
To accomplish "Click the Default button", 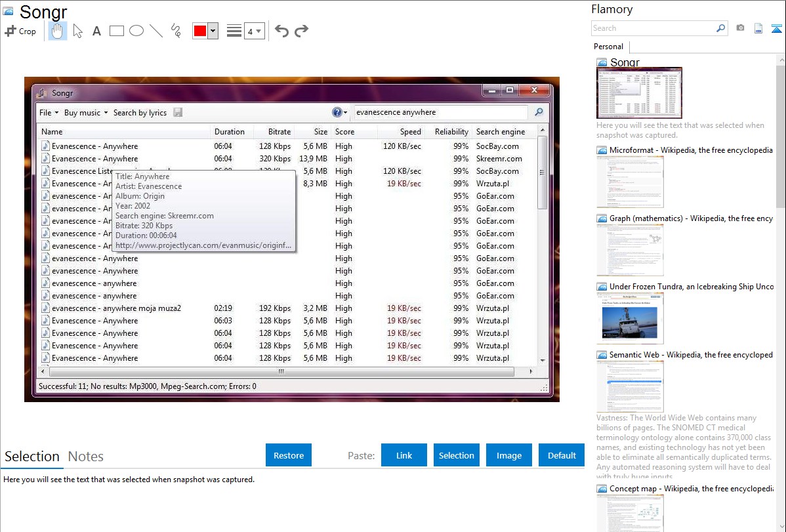I will point(562,455).
